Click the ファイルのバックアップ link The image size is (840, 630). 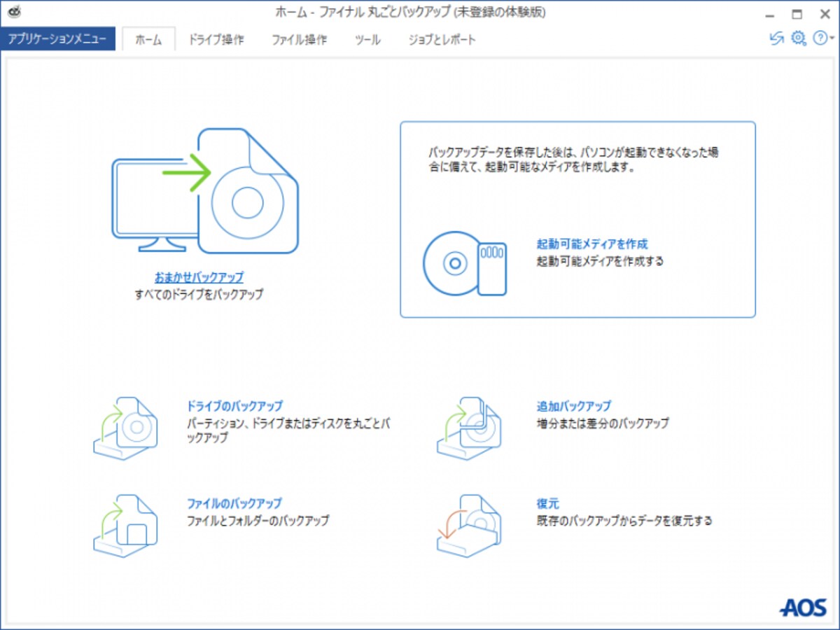[234, 503]
